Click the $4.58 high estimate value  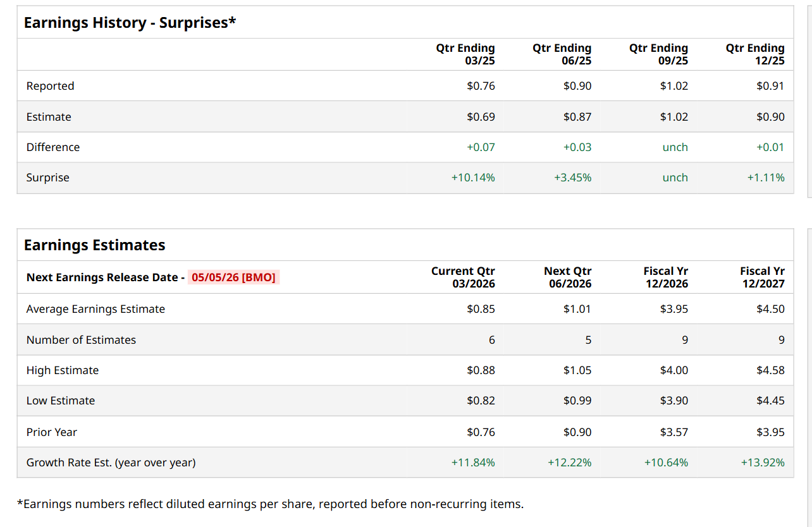click(x=770, y=370)
